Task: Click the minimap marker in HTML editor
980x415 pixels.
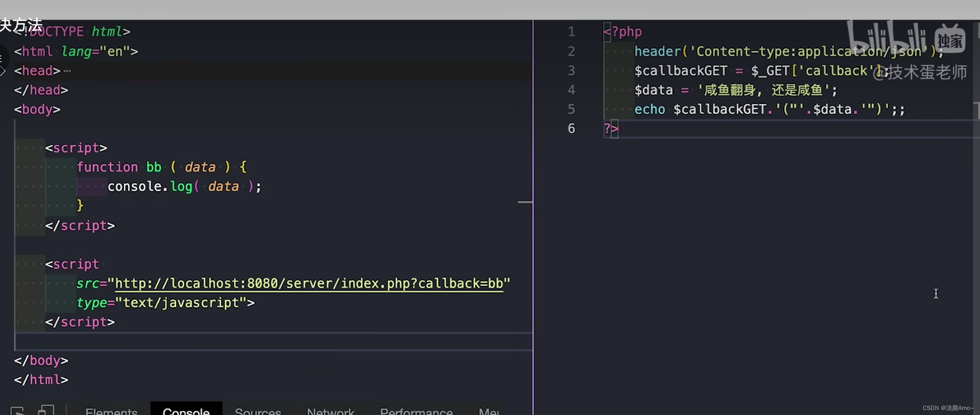Action: (x=525, y=202)
